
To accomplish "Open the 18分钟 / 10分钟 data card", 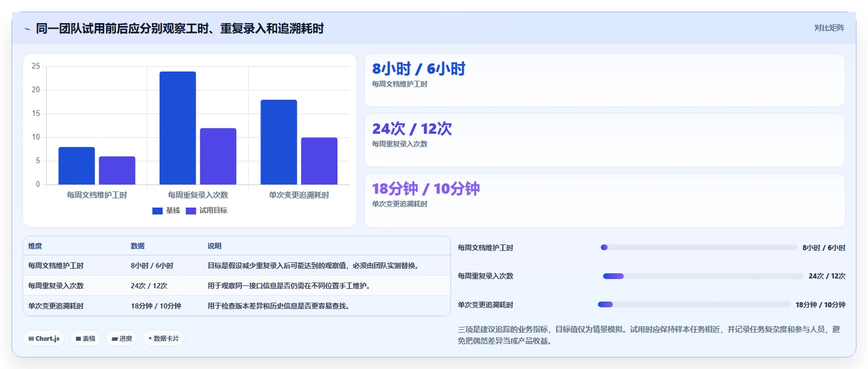I will tap(605, 200).
